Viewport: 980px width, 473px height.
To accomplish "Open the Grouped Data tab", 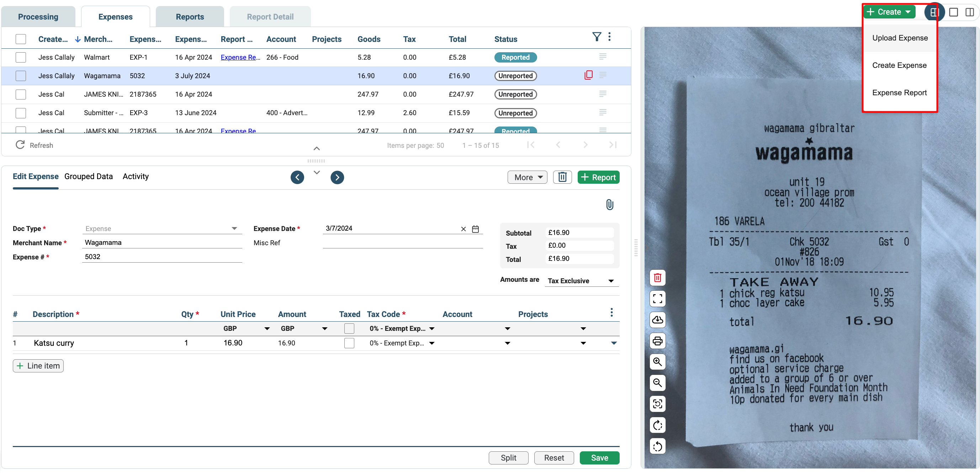I will (x=88, y=176).
